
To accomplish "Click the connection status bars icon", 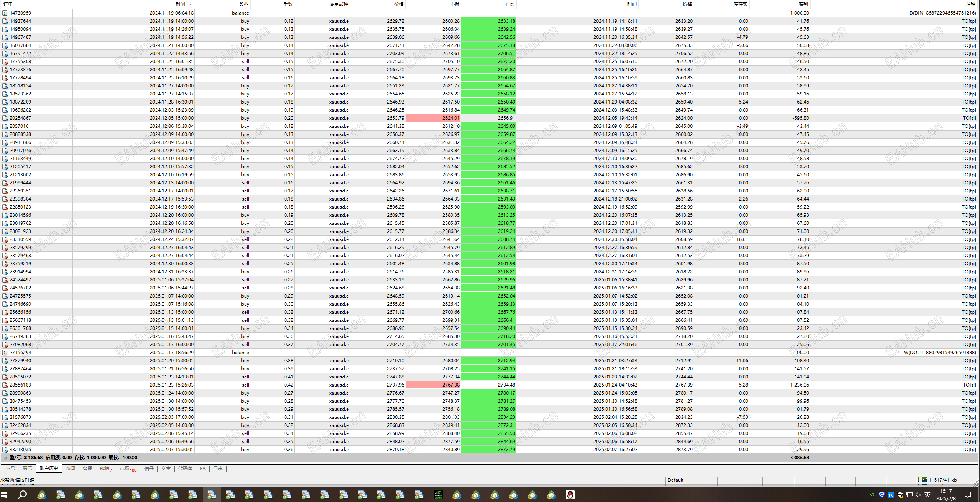I will click(922, 480).
